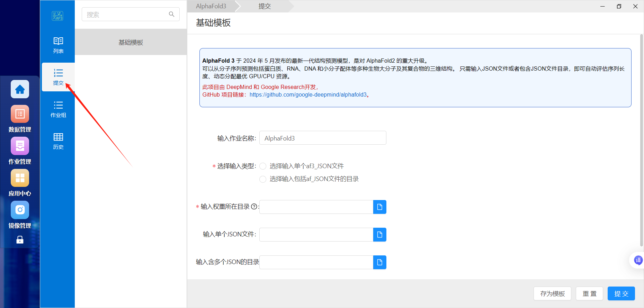
Task: Browse for 输入单个JSON文件 file
Action: click(x=380, y=235)
